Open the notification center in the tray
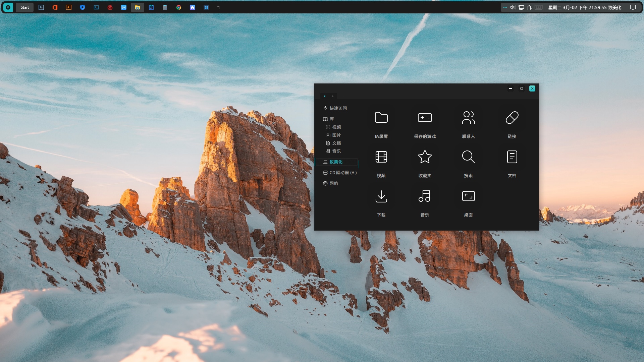Viewport: 644px width, 362px height. click(633, 7)
